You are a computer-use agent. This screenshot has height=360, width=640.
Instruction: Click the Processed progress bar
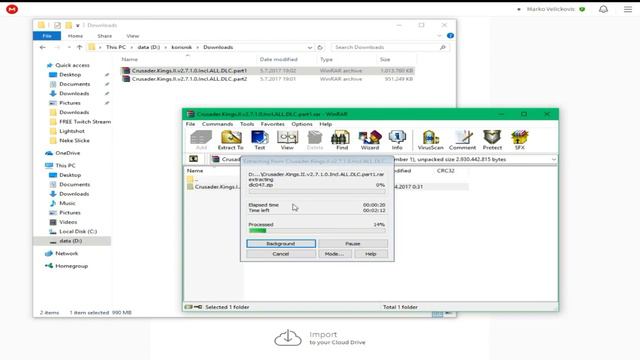coord(317,231)
